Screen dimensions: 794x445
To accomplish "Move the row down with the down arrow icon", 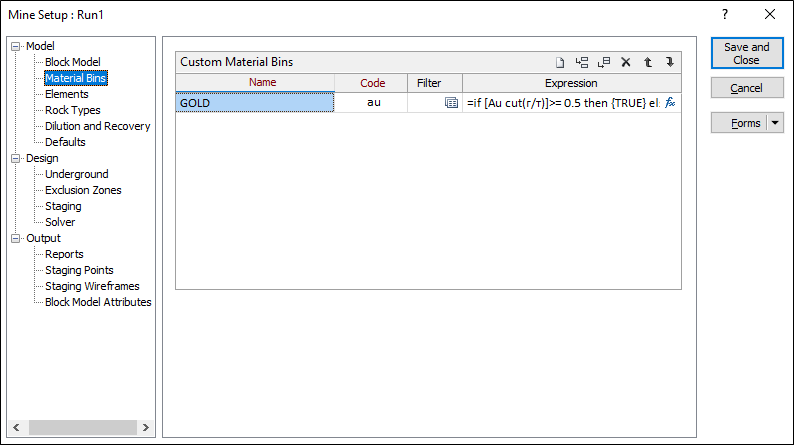I will click(x=669, y=62).
